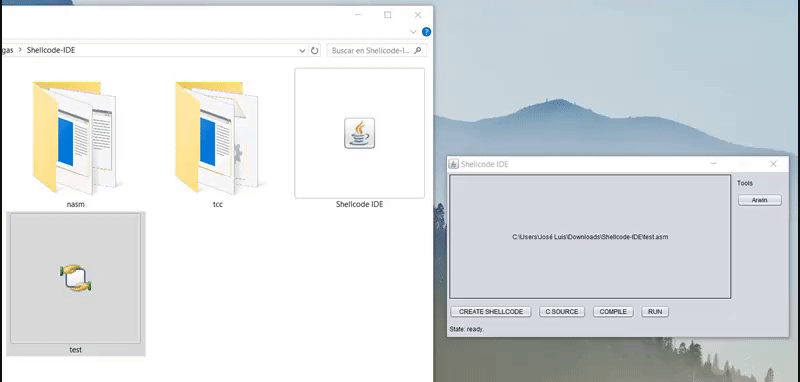Click the search magnifier in Explorer

(x=418, y=50)
